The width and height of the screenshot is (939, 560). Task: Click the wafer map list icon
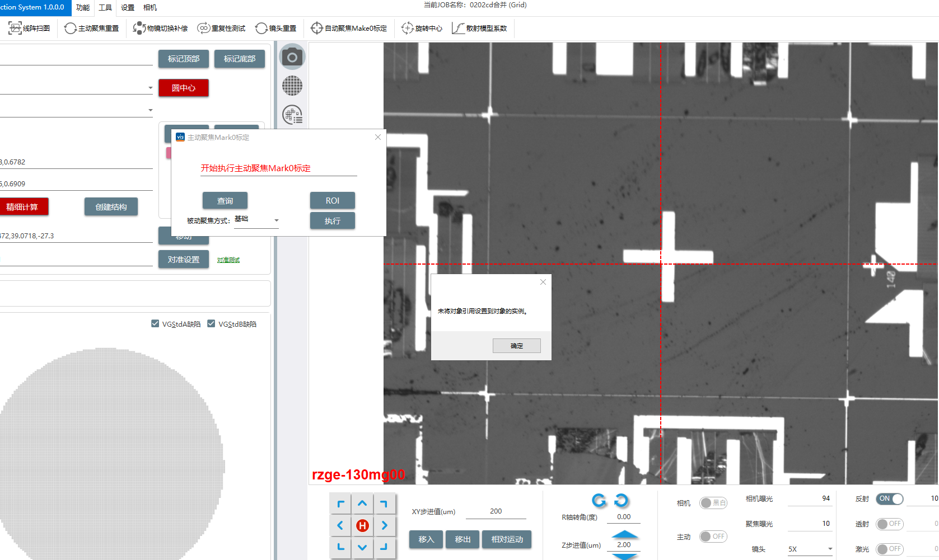[292, 115]
